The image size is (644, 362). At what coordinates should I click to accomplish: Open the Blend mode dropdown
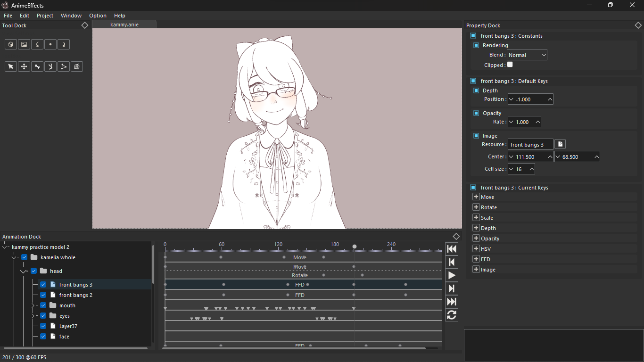[527, 55]
